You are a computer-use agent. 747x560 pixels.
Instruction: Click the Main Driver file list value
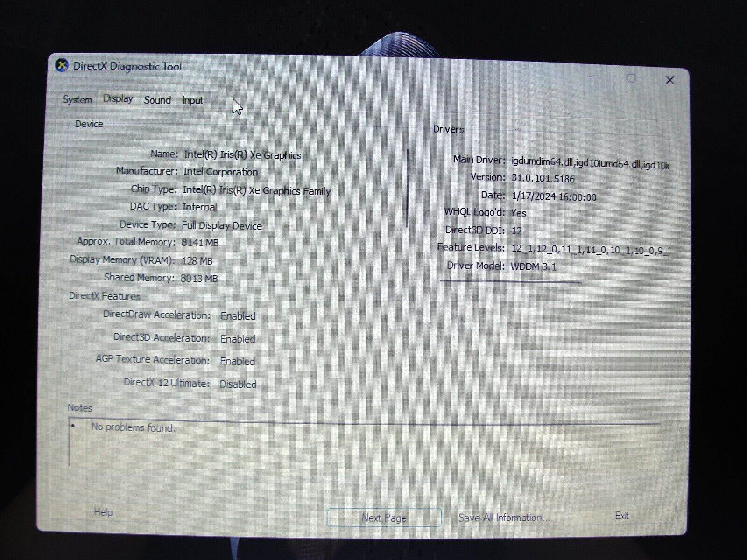tap(590, 163)
